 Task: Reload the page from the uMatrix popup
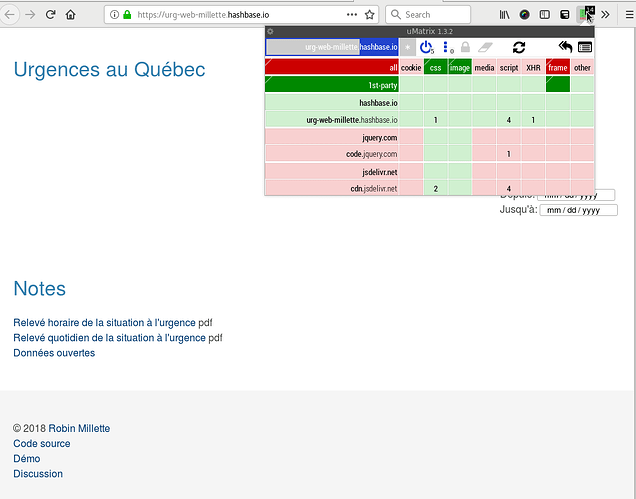click(x=519, y=47)
